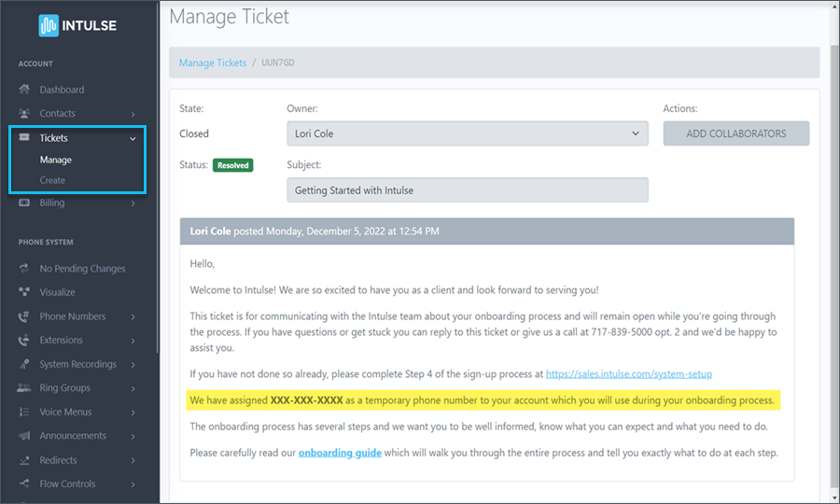Open the Owner dropdown showing Lori Cole
Viewport: 840px width, 504px height.
[467, 133]
